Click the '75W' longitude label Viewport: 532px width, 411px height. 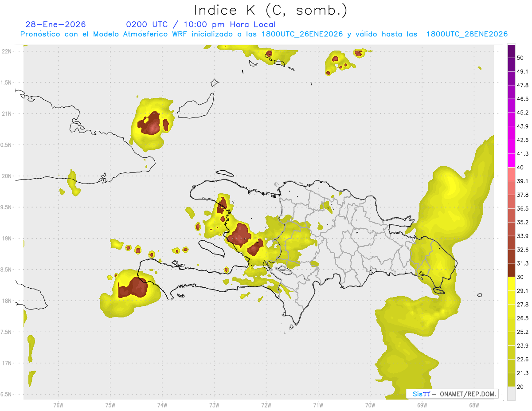tap(110, 405)
